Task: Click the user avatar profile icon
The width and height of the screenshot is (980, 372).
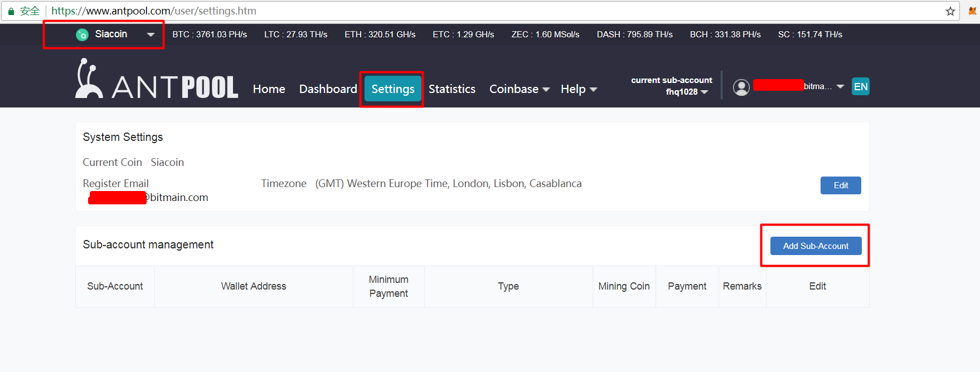Action: (741, 87)
